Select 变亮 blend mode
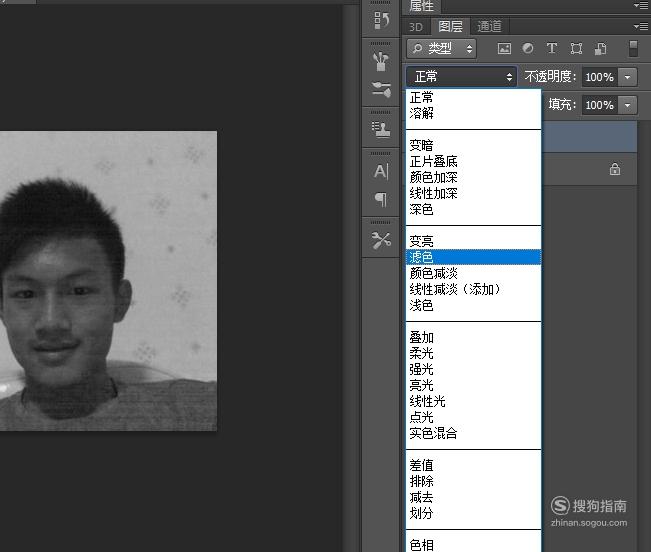This screenshot has width=651, height=552. tap(473, 241)
